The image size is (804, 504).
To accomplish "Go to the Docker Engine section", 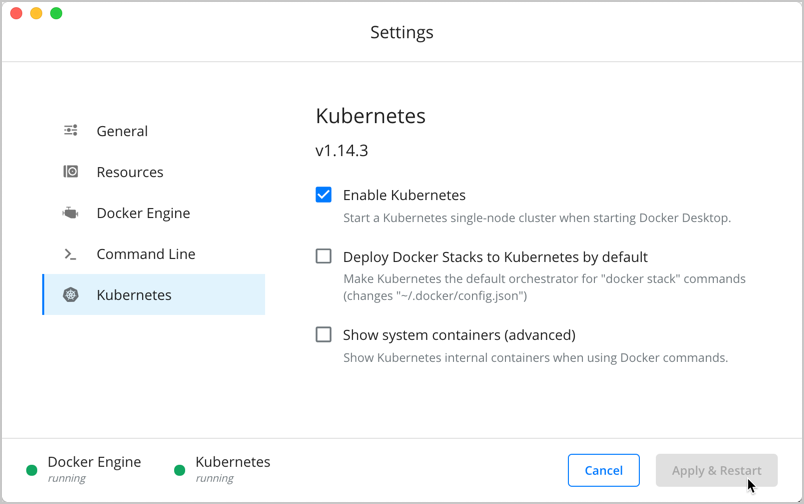I will 143,213.
